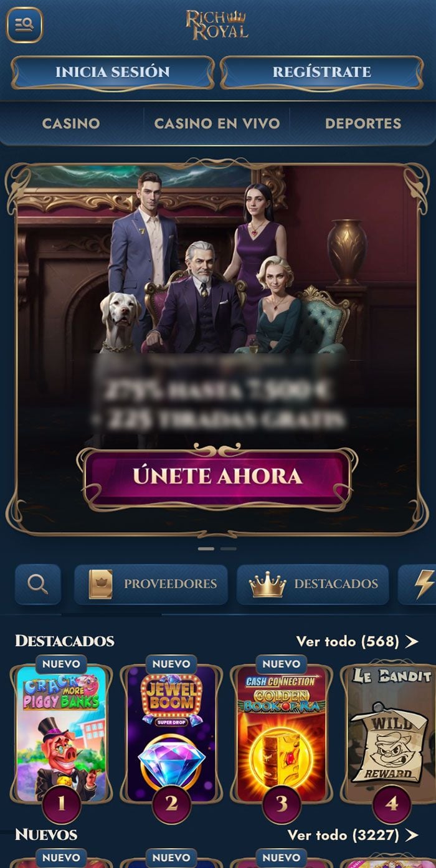
Task: Select the lightning bolt category icon
Action: (425, 584)
